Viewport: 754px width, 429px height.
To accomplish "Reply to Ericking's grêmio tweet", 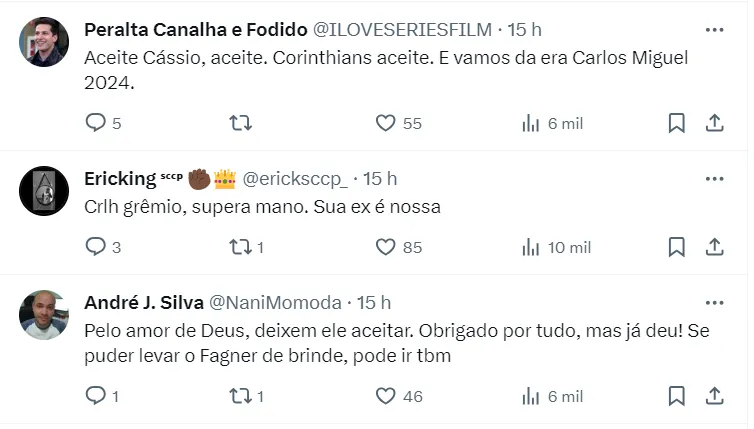I will pyautogui.click(x=96, y=247).
